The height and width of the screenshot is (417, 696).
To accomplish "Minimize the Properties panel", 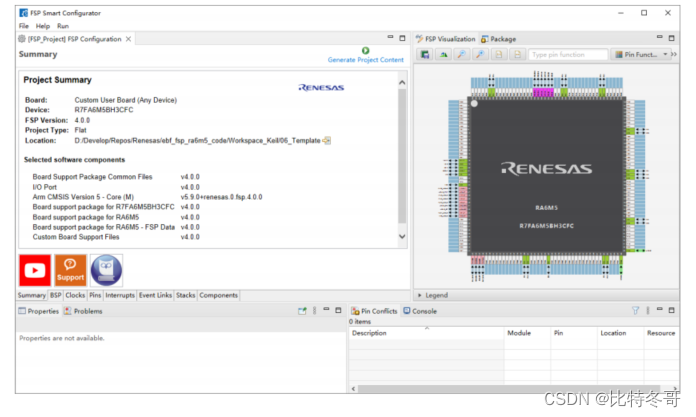I will coord(326,310).
